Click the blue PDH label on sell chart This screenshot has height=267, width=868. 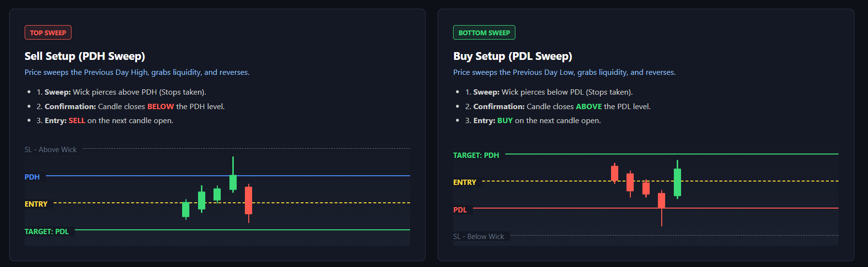tap(32, 177)
